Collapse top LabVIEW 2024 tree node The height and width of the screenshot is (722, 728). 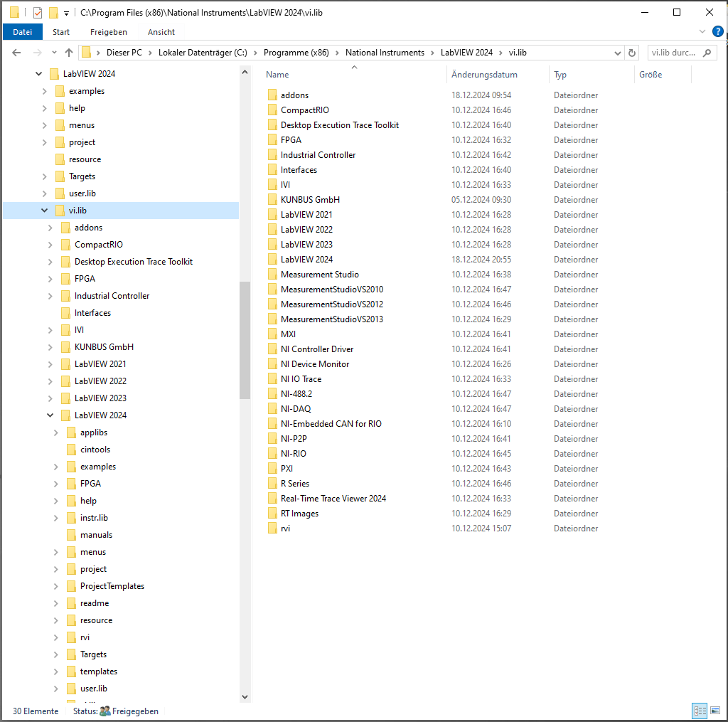pos(39,74)
